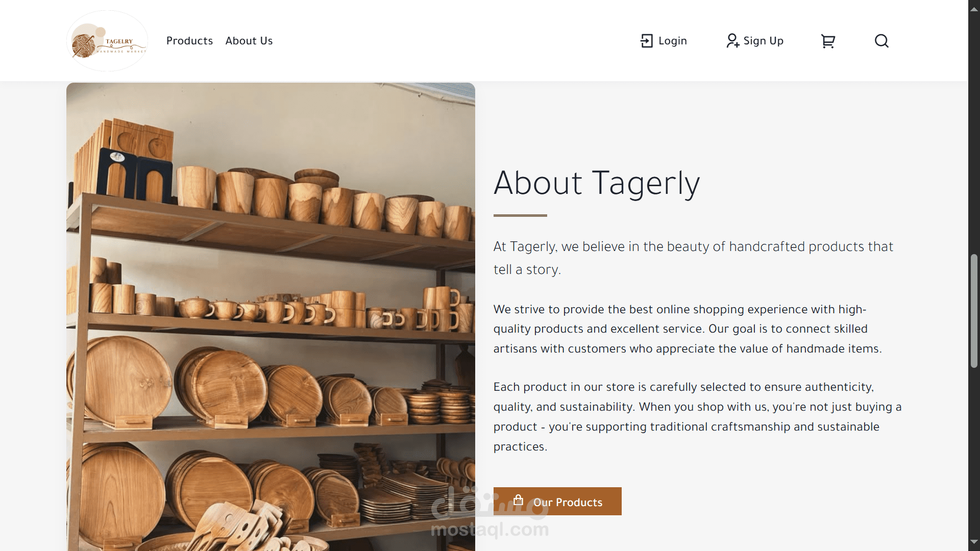This screenshot has height=551, width=980.
Task: Click the Sign Up text link
Action: [x=763, y=41]
